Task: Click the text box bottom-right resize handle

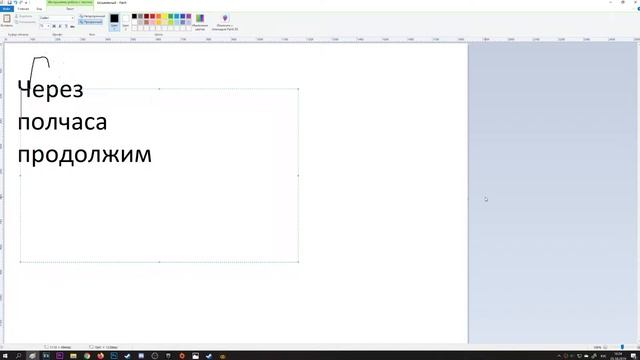Action: point(298,262)
